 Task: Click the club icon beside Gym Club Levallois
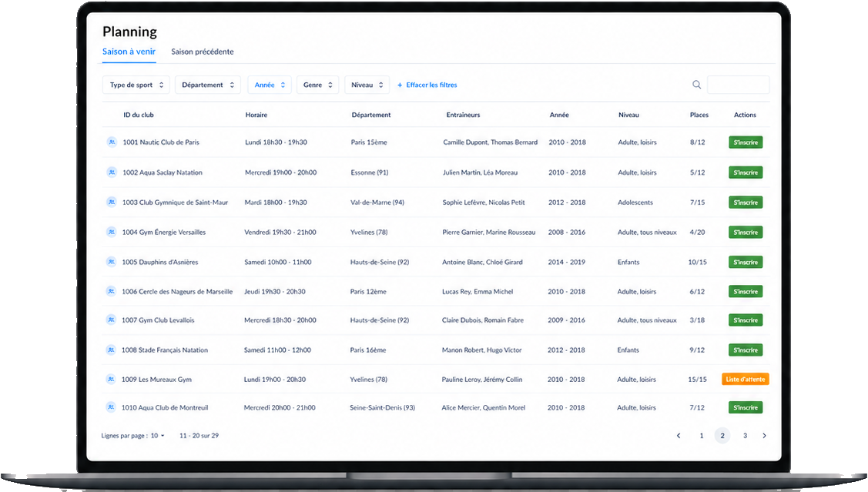[111, 320]
